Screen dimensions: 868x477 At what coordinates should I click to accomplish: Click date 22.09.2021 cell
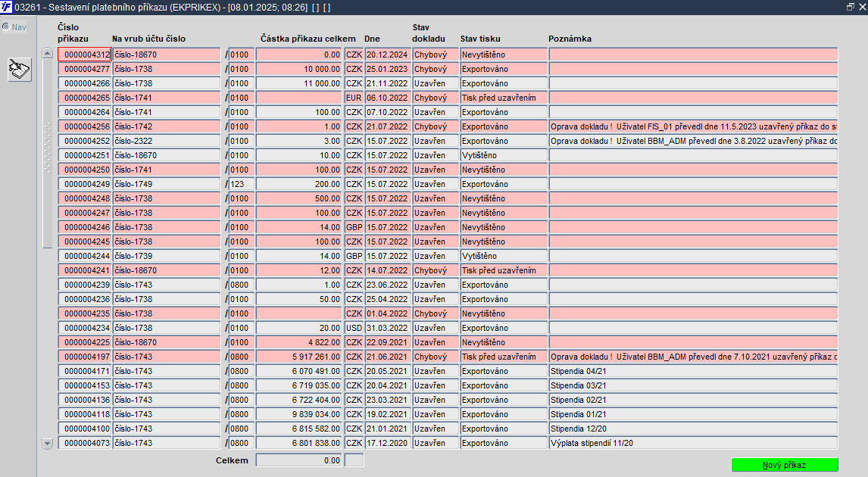pyautogui.click(x=388, y=342)
